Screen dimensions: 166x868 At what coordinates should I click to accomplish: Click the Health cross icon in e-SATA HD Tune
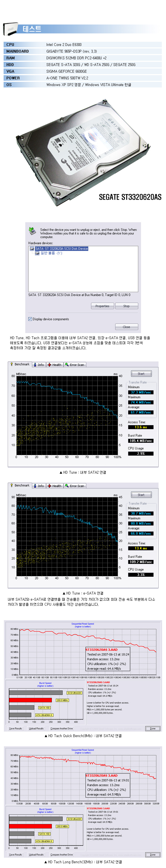click(49, 486)
